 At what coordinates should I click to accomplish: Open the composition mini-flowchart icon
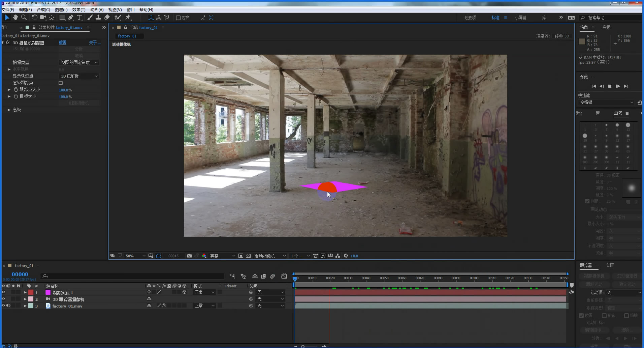coord(232,276)
